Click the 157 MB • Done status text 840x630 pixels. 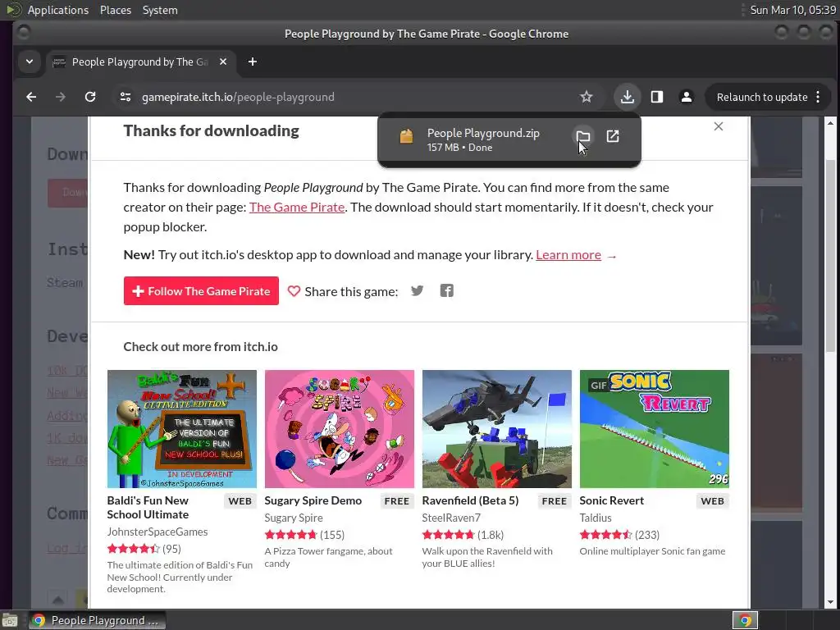(459, 148)
